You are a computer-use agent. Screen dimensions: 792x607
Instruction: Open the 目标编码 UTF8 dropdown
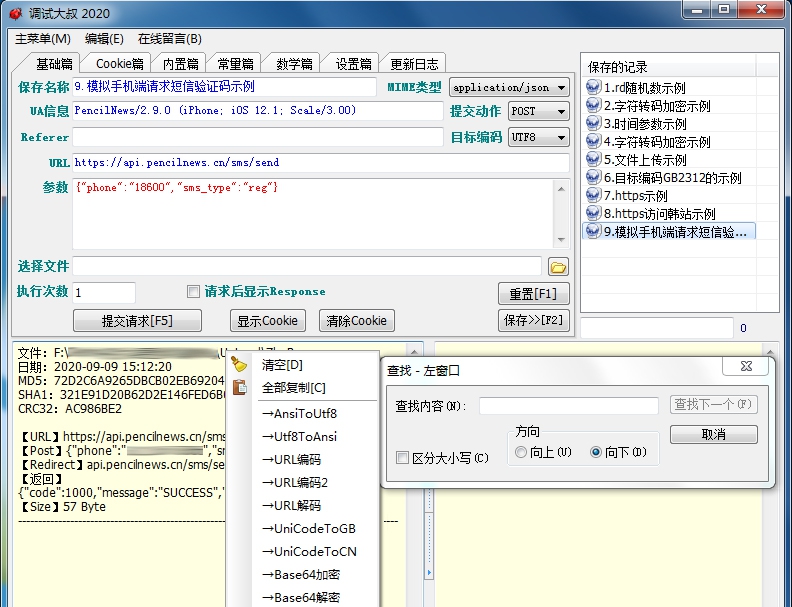(x=538, y=137)
